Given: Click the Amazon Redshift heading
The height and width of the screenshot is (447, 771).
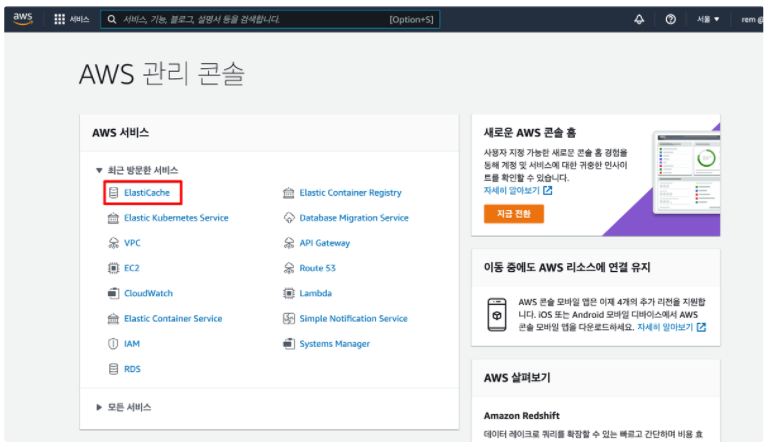Looking at the screenshot, I should [522, 416].
